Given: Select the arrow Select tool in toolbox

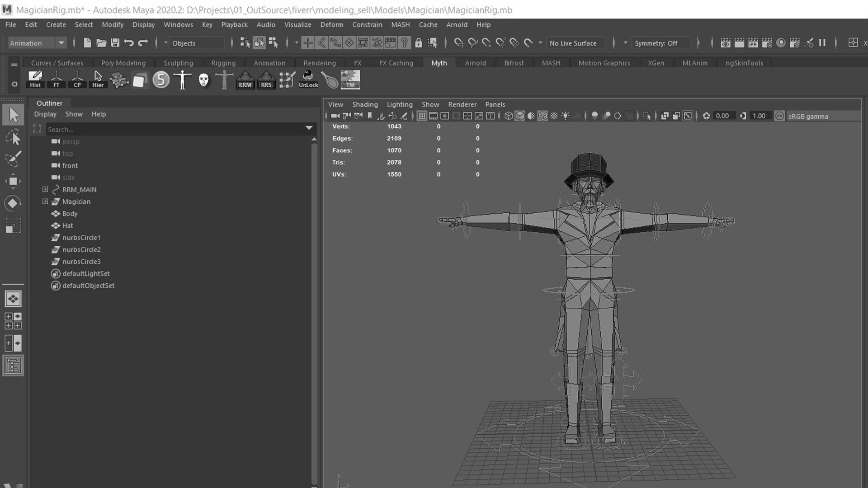Looking at the screenshot, I should pyautogui.click(x=14, y=115).
